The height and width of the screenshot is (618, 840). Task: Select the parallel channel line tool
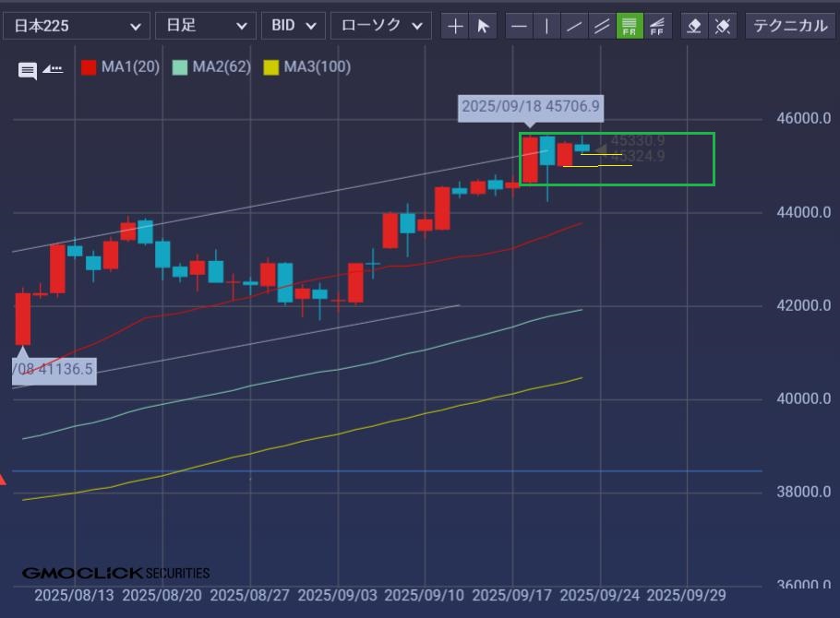(x=603, y=26)
